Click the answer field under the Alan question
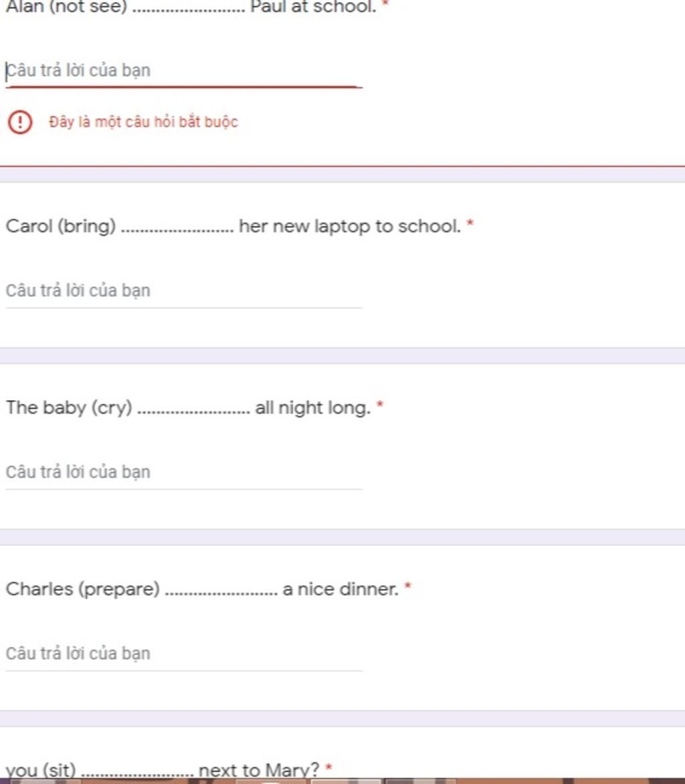 pyautogui.click(x=183, y=71)
